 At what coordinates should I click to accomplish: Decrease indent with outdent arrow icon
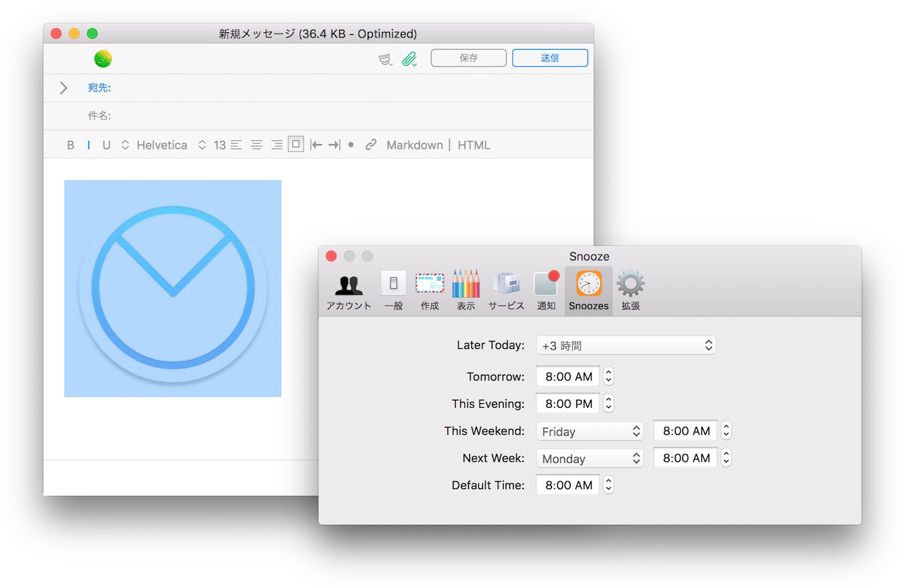(x=316, y=145)
